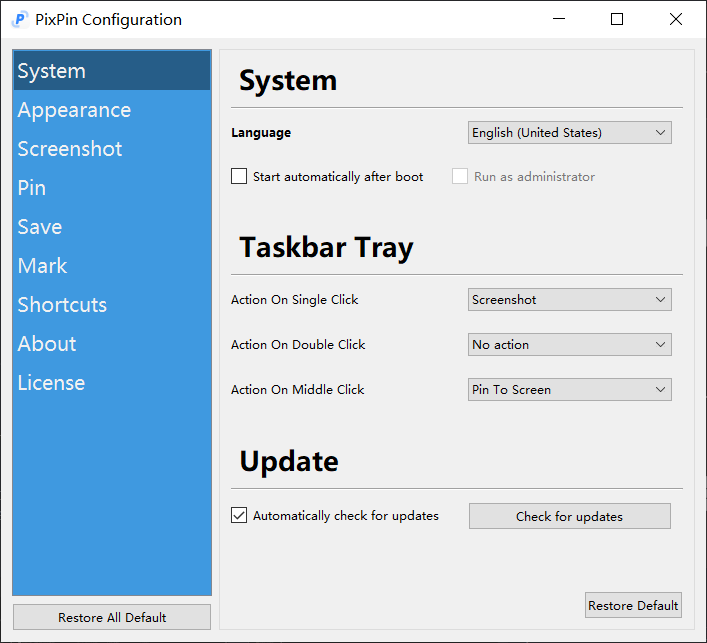
Task: Expand the Action On Double Click dropdown
Action: coord(569,344)
